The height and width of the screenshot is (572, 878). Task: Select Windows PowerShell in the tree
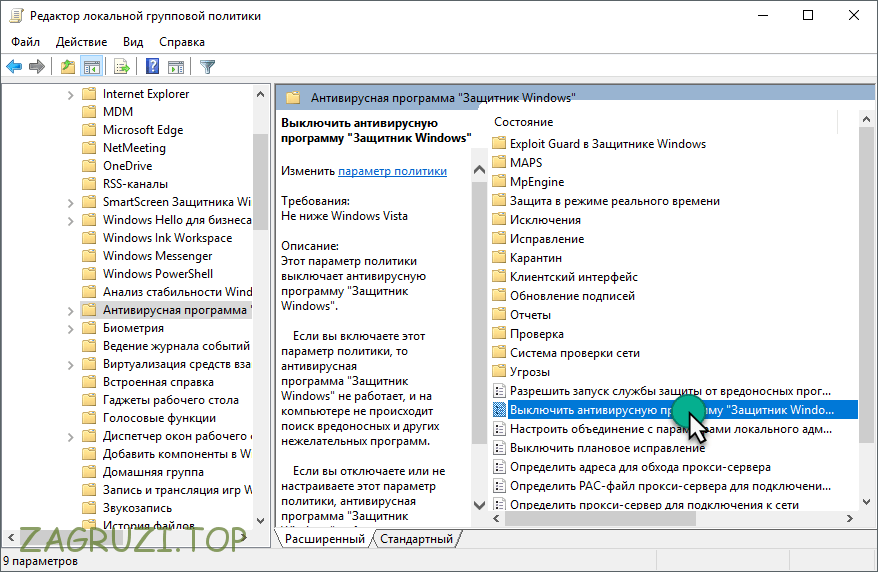(x=158, y=274)
